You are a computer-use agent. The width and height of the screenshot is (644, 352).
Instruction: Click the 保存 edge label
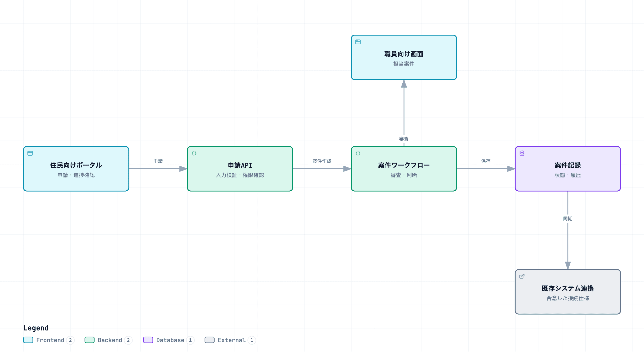point(486,161)
